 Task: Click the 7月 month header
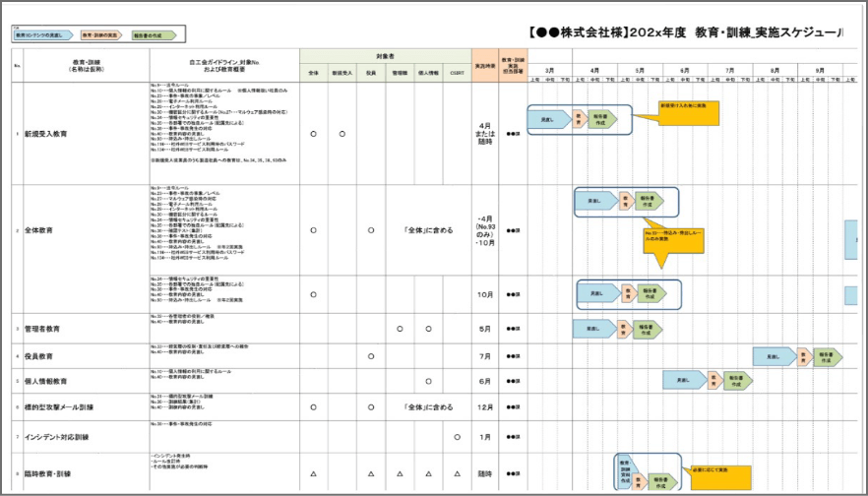729,71
